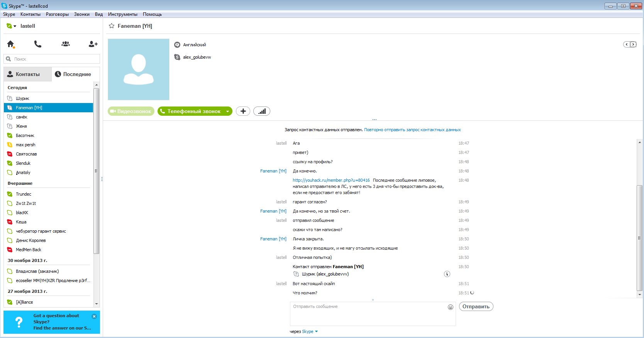Open conversation with Кеша
The width and height of the screenshot is (644, 338).
pos(49,222)
